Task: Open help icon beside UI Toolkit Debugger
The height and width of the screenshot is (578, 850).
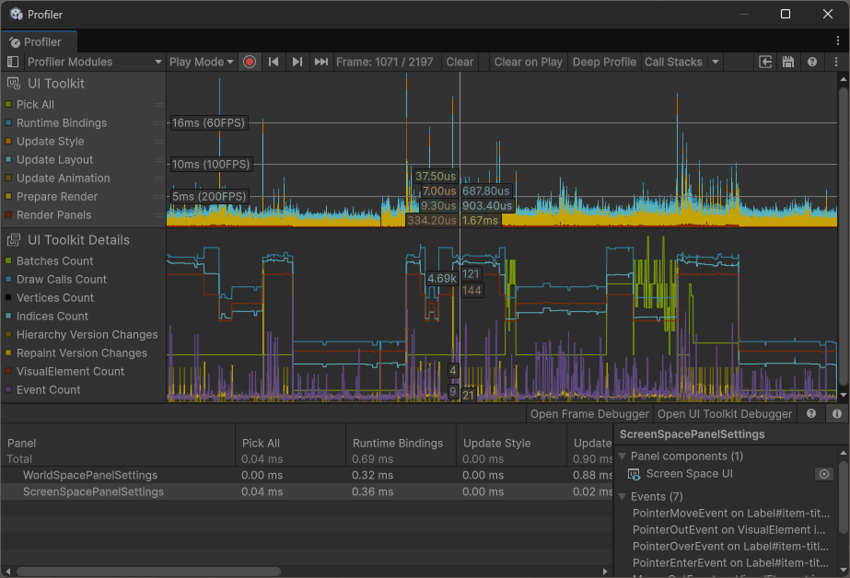Action: 811,414
